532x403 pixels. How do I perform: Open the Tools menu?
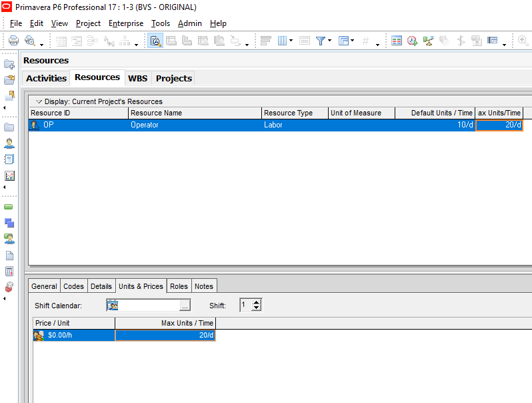coord(161,23)
